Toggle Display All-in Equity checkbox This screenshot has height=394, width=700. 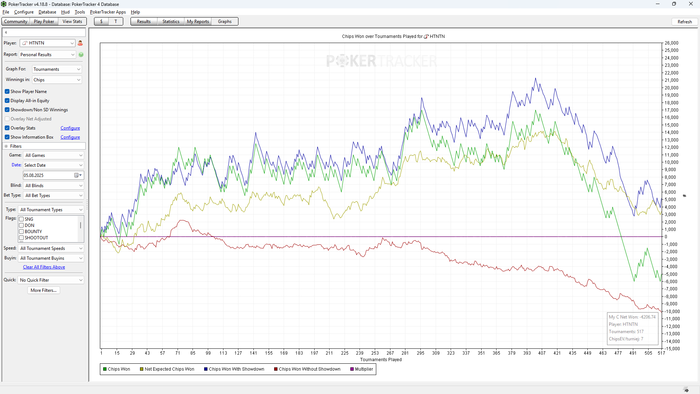pos(7,101)
